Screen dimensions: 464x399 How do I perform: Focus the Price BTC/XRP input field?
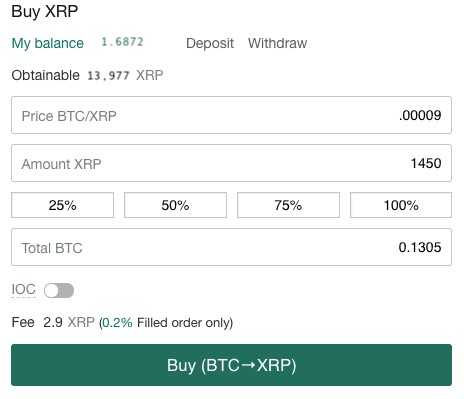coord(231,115)
